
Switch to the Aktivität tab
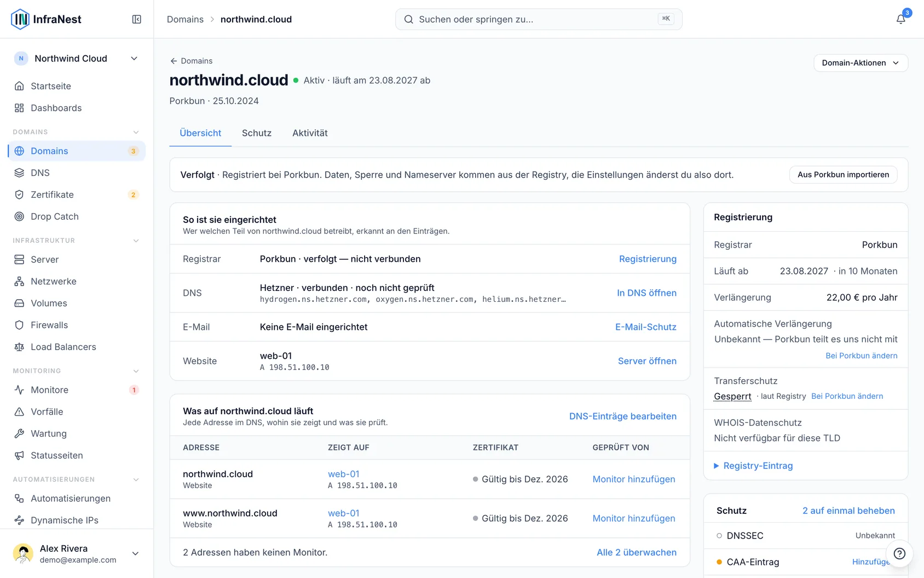[310, 133]
